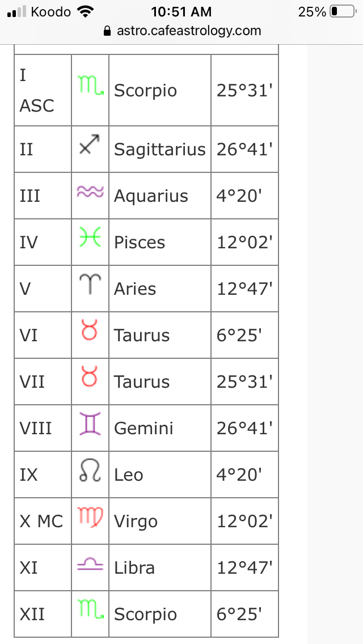This screenshot has height=644, width=363.
Task: Tap the Sagittarius text in house II
Action: click(159, 149)
